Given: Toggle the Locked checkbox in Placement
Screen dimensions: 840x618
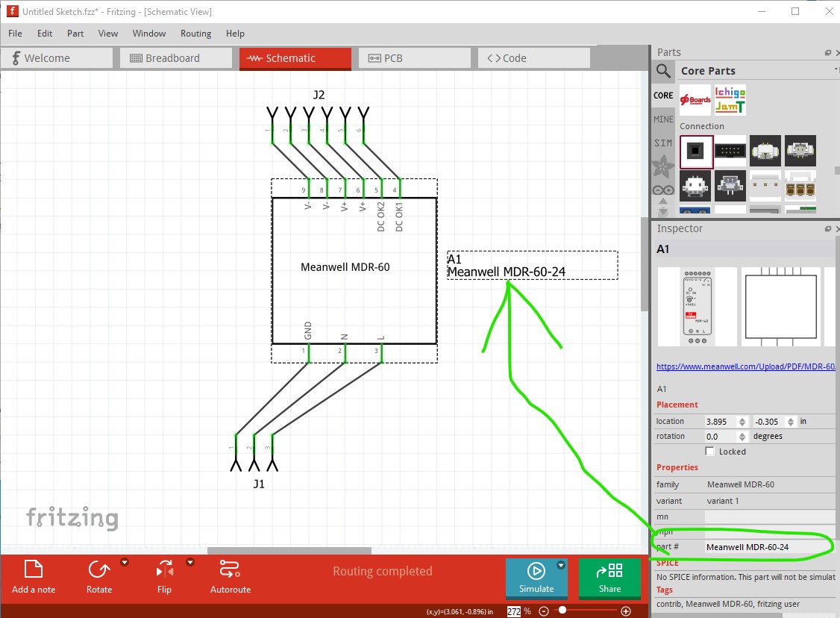Looking at the screenshot, I should 710,452.
